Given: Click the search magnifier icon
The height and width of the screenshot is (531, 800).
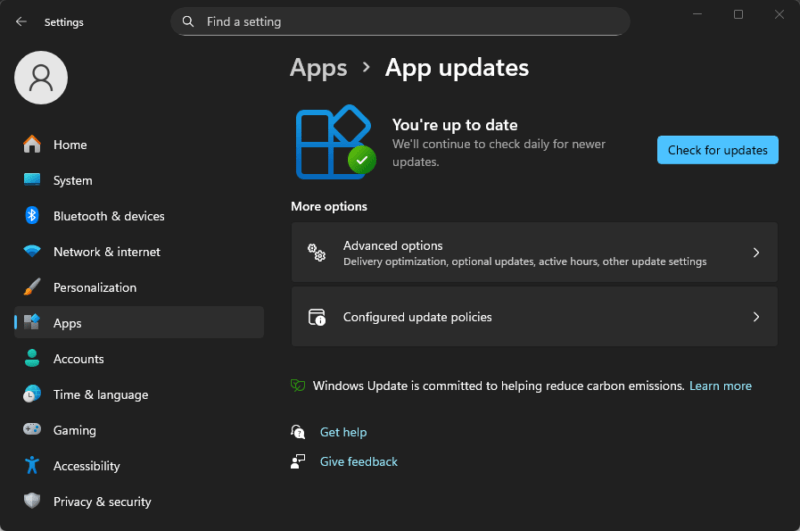Looking at the screenshot, I should pyautogui.click(x=188, y=21).
